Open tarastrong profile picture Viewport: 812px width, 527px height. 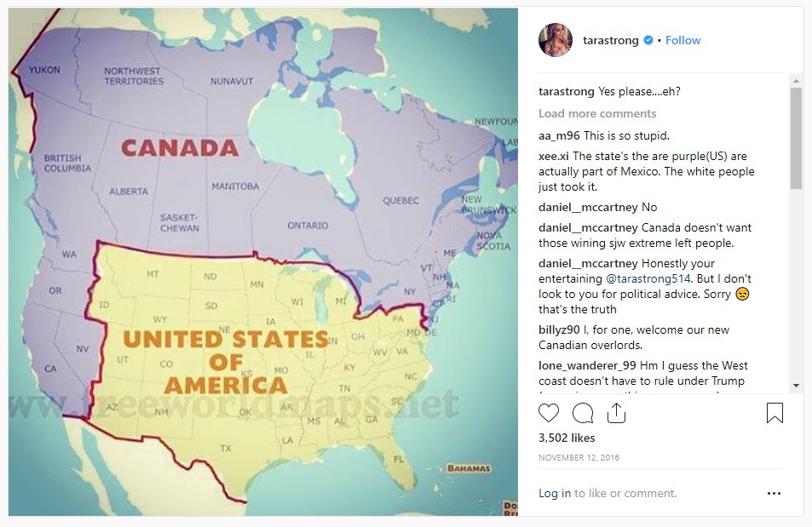[556, 40]
